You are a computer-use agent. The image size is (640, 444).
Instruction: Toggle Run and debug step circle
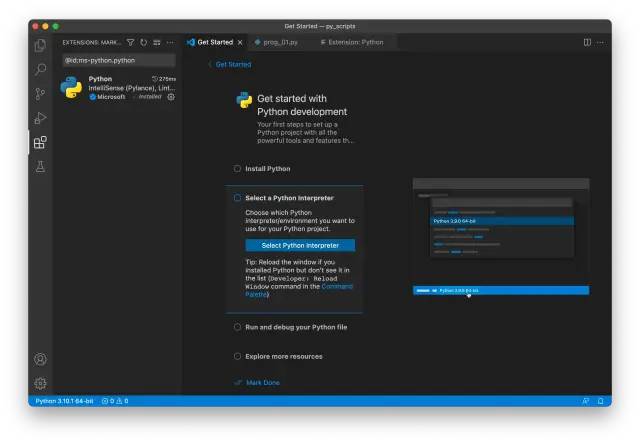[x=237, y=327]
